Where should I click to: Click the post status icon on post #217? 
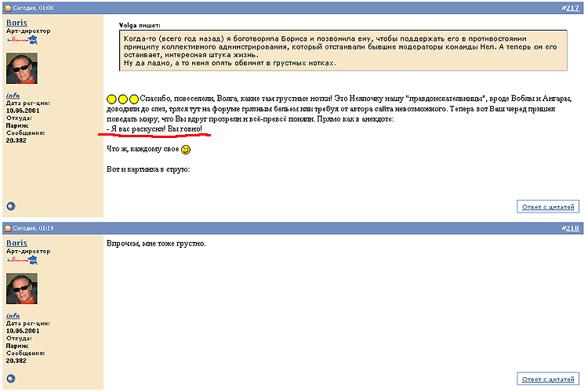(x=7, y=8)
